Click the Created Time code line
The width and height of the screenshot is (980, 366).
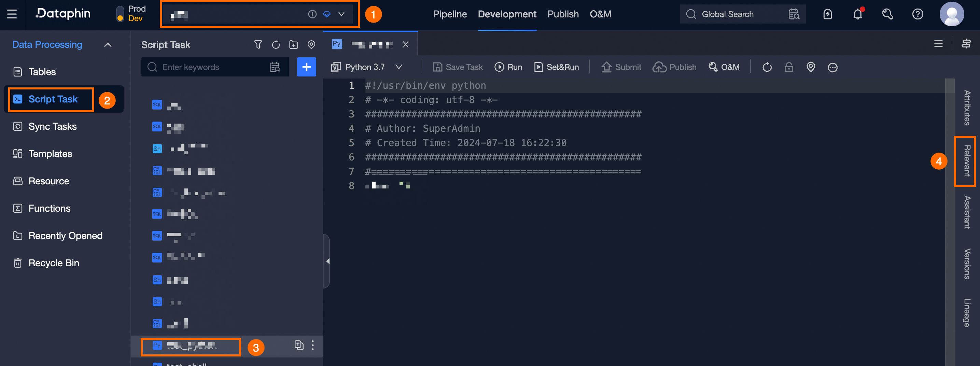tap(466, 143)
